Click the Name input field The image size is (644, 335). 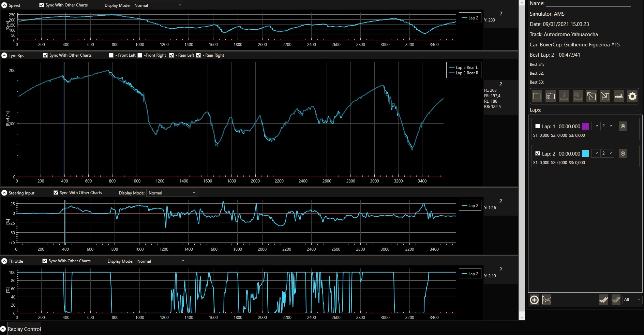pyautogui.click(x=588, y=3)
